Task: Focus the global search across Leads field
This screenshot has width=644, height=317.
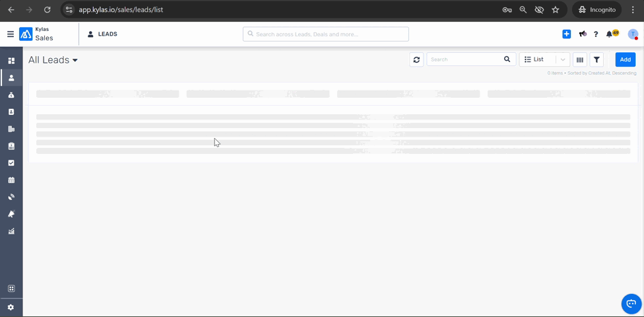Action: 326,34
